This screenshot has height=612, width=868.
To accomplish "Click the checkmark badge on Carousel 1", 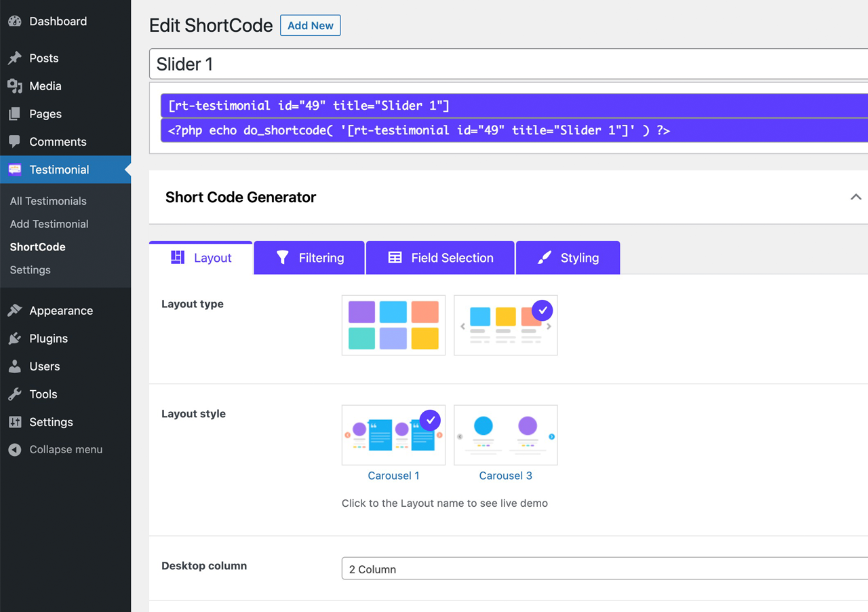I will pyautogui.click(x=431, y=421).
